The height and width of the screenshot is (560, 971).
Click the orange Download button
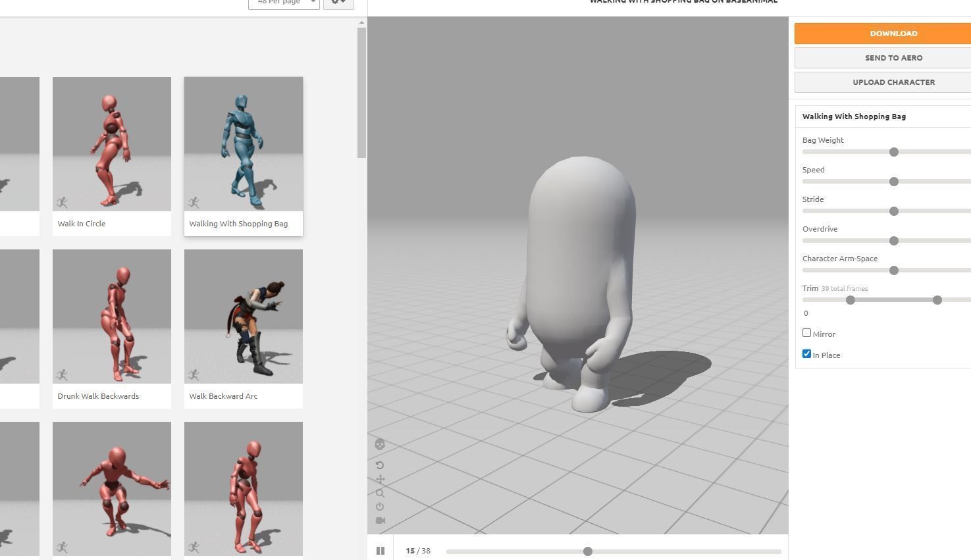[883, 34]
